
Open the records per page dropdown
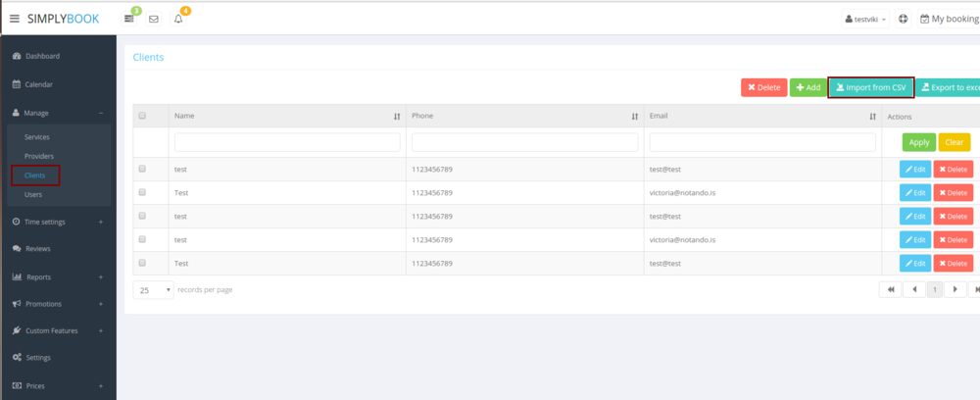pos(153,290)
